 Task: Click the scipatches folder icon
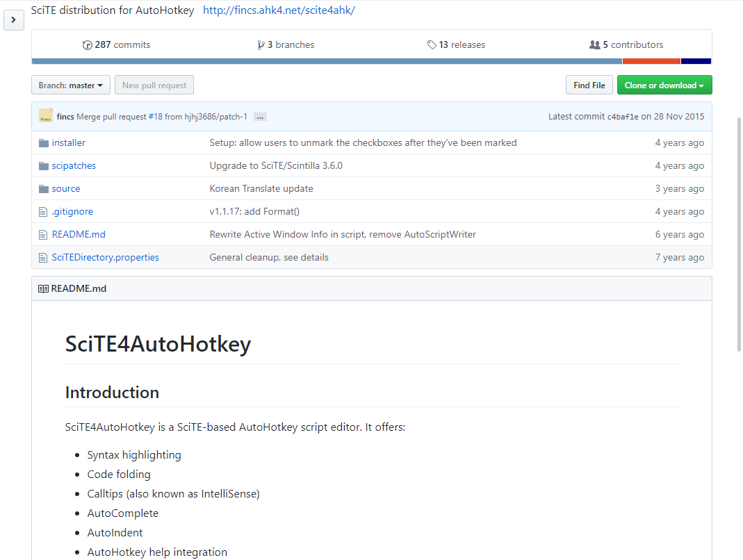(44, 166)
